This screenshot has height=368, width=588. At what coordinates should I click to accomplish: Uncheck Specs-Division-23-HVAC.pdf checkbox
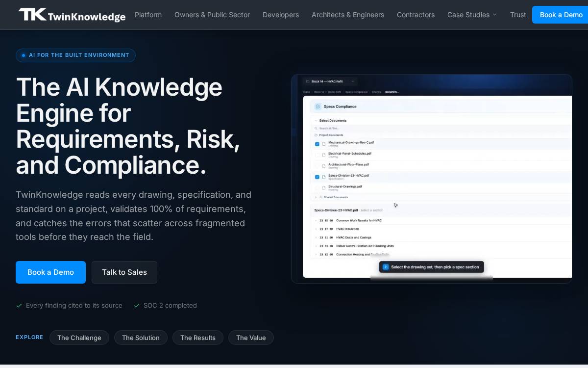317,177
